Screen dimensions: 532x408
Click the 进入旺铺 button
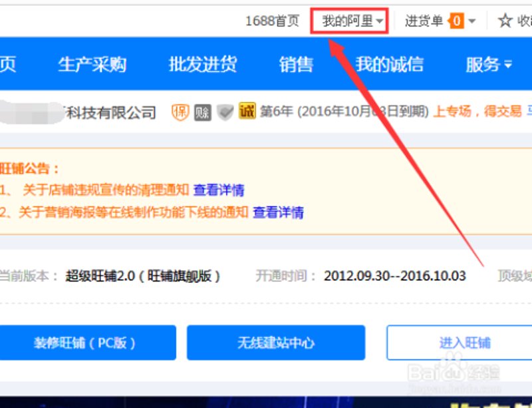(460, 342)
